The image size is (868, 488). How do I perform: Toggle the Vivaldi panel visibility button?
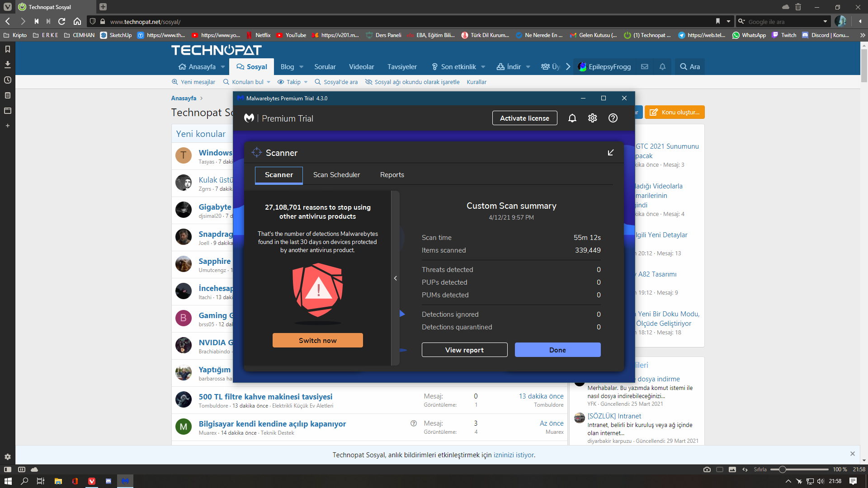(8, 469)
